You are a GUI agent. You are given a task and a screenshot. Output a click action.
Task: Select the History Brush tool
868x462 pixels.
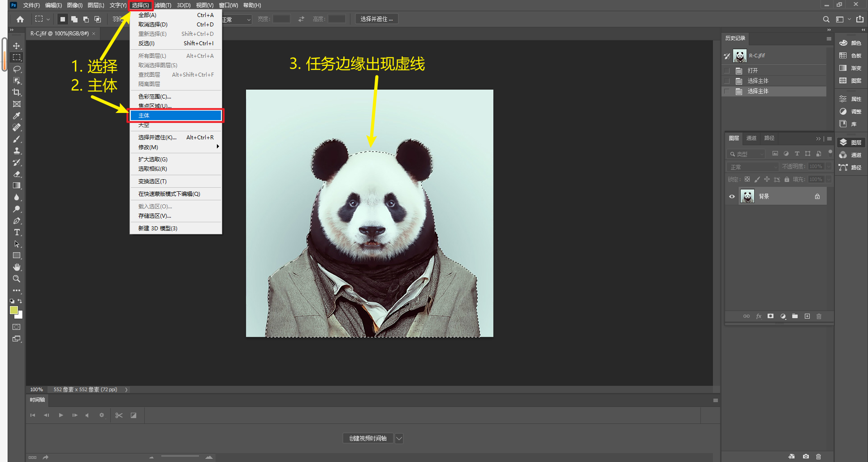coord(17,162)
